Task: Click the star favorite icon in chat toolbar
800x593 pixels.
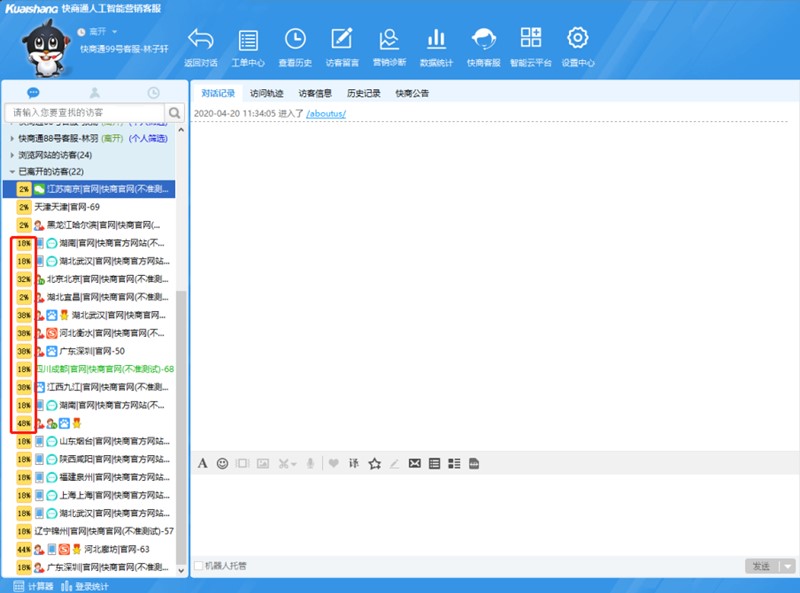Action: (375, 463)
